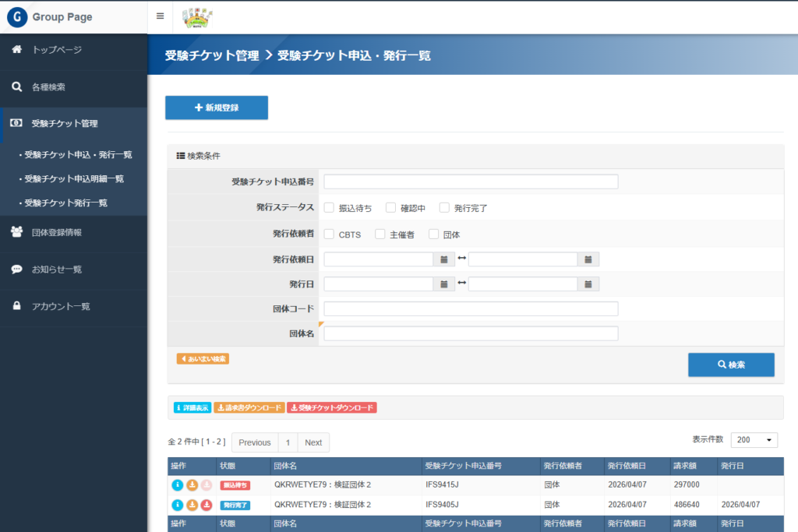Click red ticket download icon for IFS9405J
Viewport: 798px width, 532px height.
tap(207, 505)
